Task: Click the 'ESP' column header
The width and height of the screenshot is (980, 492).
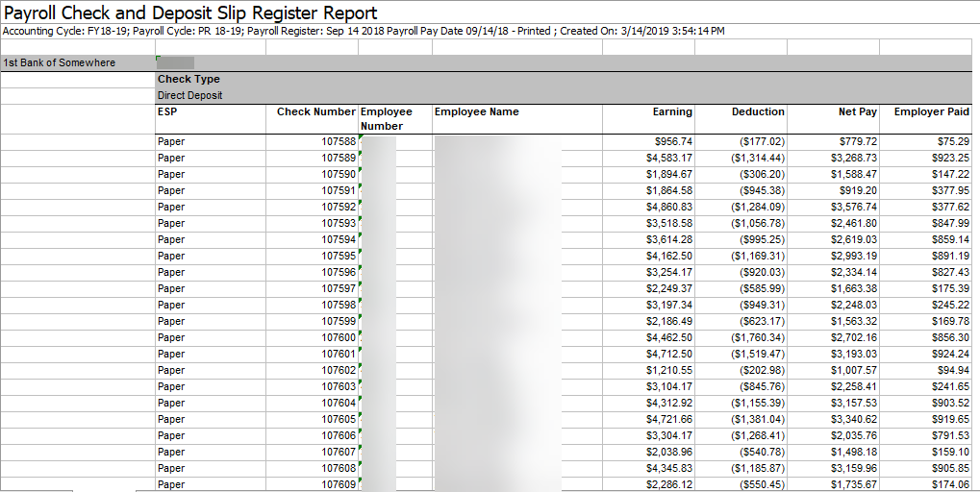Action: [x=167, y=112]
